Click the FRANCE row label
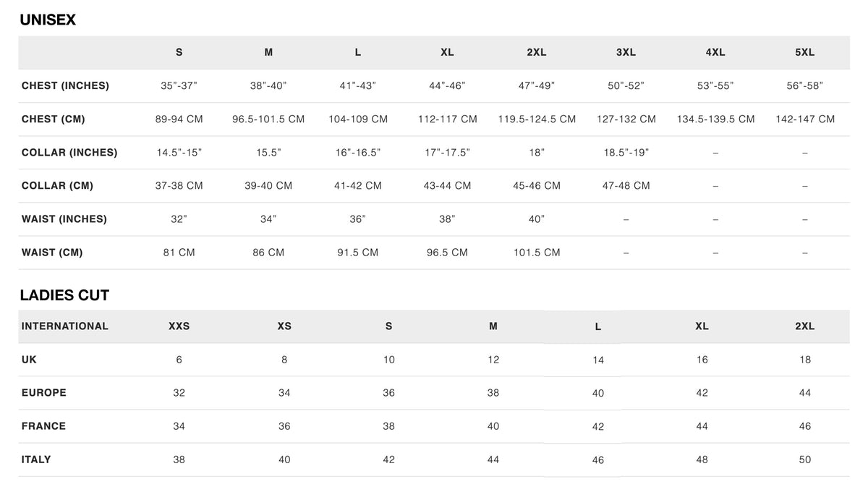Viewport: 868px width, 495px height. (43, 426)
